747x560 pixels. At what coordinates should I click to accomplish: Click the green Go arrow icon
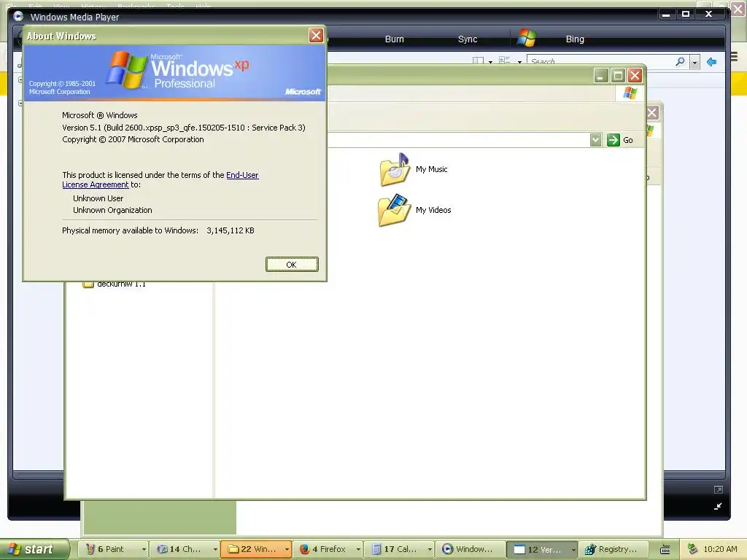pos(613,140)
